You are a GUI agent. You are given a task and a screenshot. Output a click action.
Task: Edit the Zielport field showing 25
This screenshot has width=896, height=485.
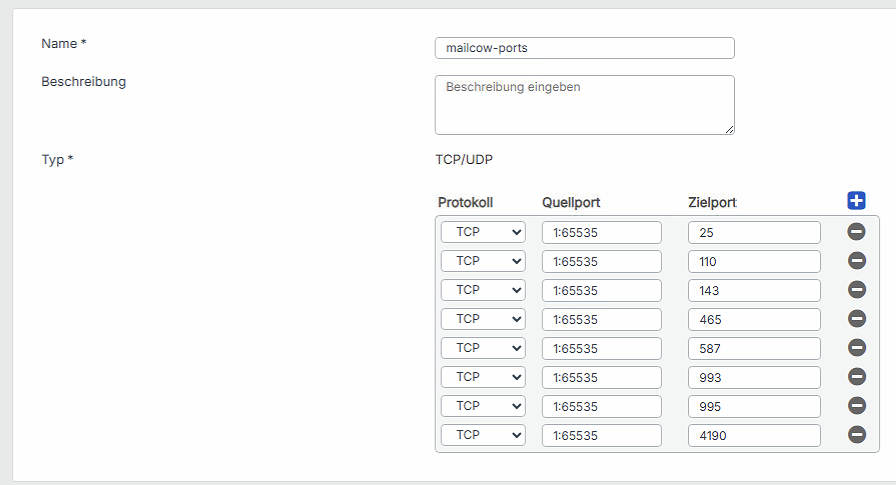[754, 232]
